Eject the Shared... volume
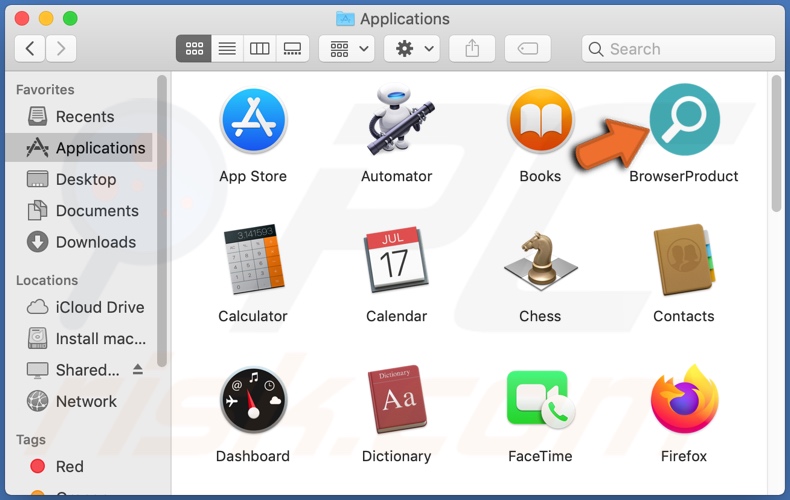This screenshot has width=790, height=500. point(138,369)
